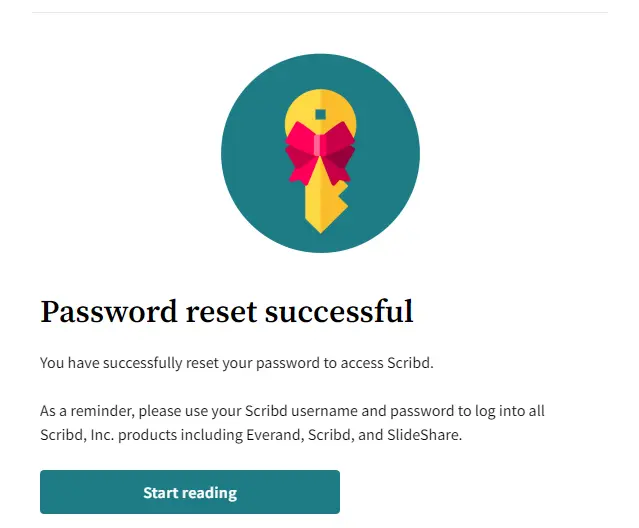The width and height of the screenshot is (639, 528).
Task: Click the square hole in key head
Action: pyautogui.click(x=320, y=114)
